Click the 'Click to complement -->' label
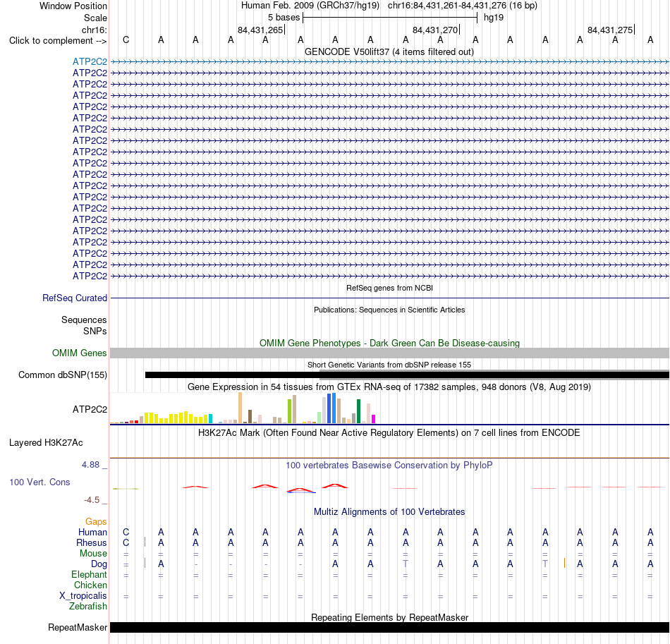 58,41
